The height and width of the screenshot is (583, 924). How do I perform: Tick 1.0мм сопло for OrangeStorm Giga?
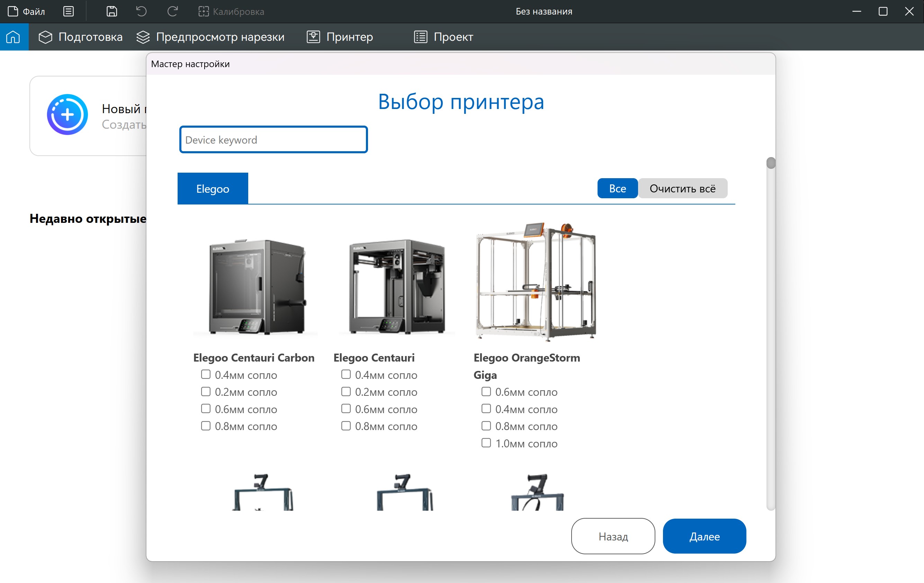[486, 443]
